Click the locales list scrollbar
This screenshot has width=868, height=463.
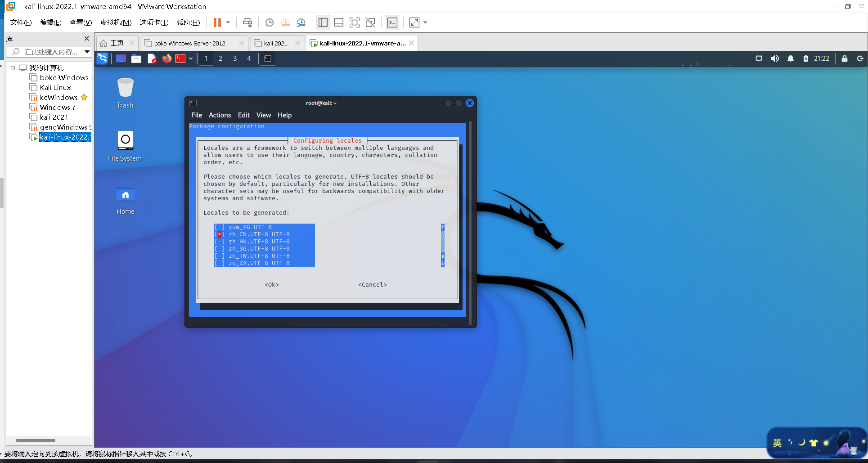point(443,245)
